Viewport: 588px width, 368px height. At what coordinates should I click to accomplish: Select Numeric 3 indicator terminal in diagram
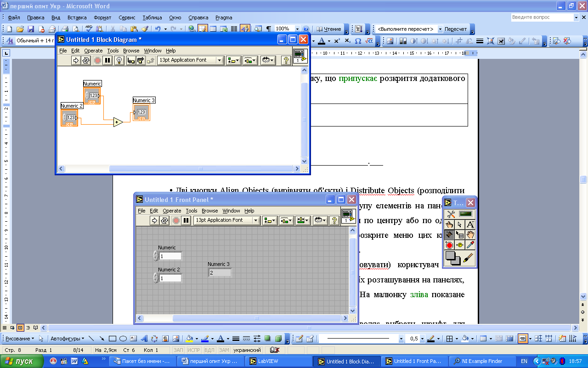click(x=141, y=112)
